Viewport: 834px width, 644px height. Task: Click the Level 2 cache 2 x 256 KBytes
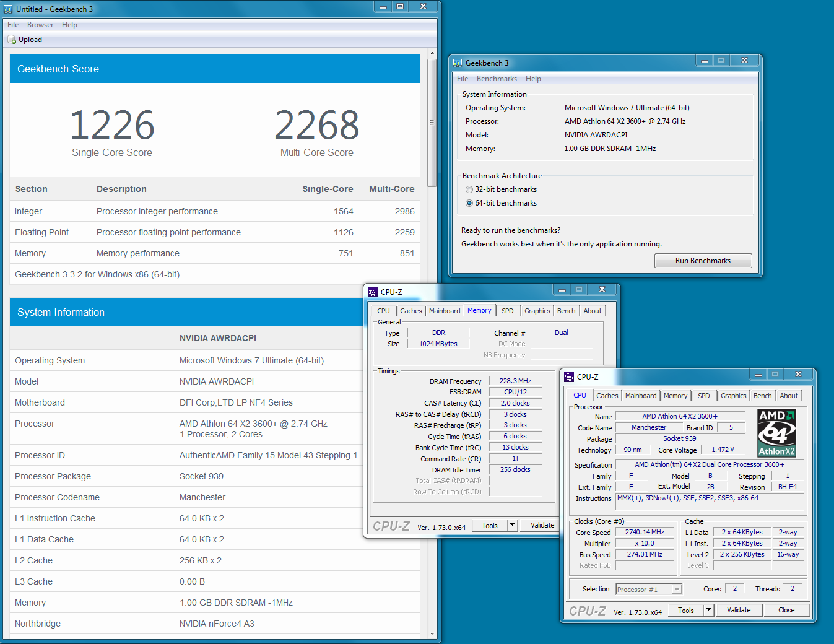pos(742,555)
